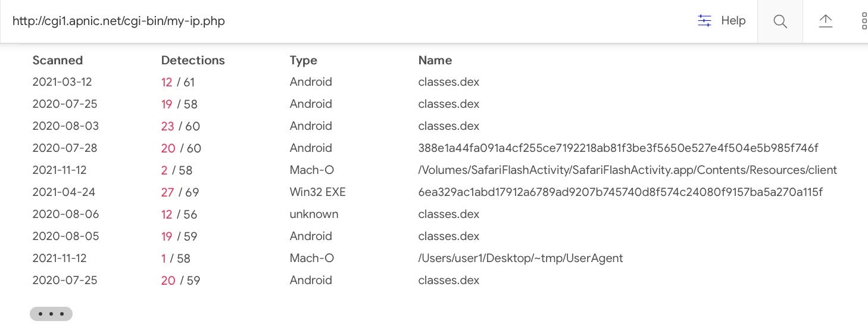Image resolution: width=868 pixels, height=327 pixels.
Task: Open the 6ea329ac1abd… Win32 EXE file
Action: pos(620,192)
